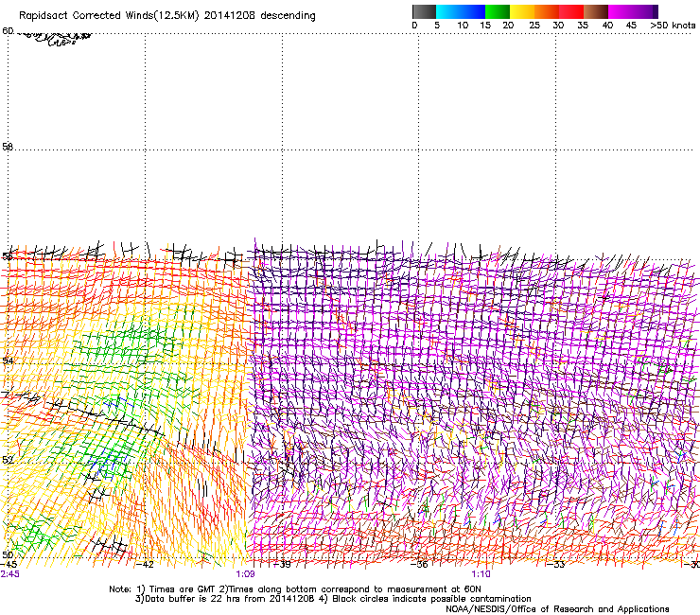Click the red 30-35 knots color segment
The width and height of the screenshot is (700, 615).
point(571,11)
